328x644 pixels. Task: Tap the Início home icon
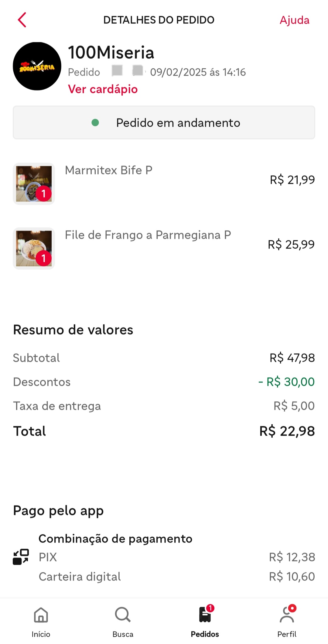click(41, 615)
